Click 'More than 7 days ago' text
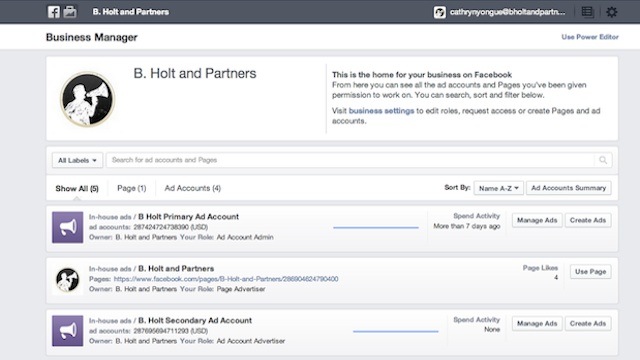640x360 pixels. click(x=467, y=227)
